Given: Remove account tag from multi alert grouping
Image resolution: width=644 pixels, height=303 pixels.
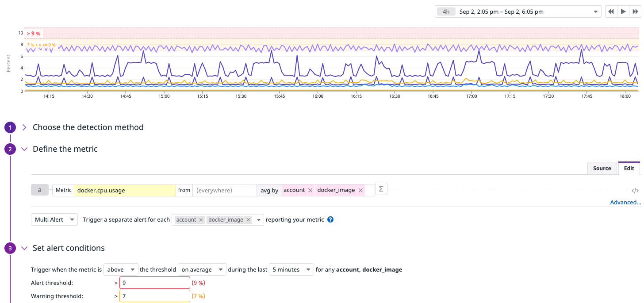Looking at the screenshot, I should point(201,220).
